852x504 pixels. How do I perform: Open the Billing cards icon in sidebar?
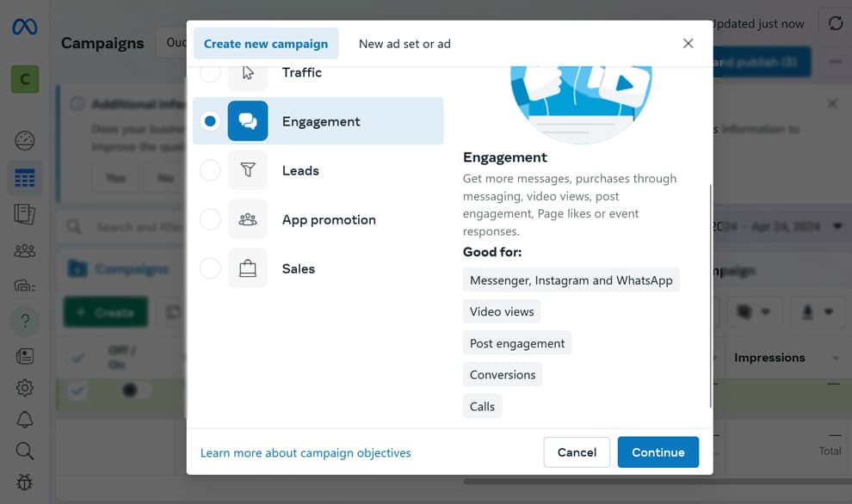(24, 286)
